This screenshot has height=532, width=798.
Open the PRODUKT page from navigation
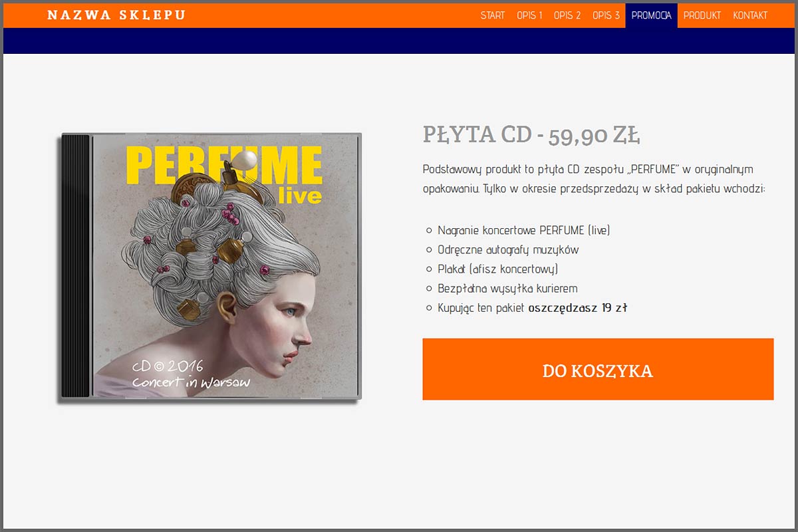click(702, 15)
